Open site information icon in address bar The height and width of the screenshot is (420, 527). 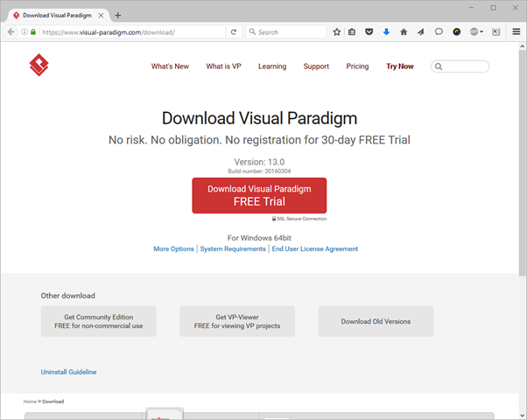pos(25,31)
